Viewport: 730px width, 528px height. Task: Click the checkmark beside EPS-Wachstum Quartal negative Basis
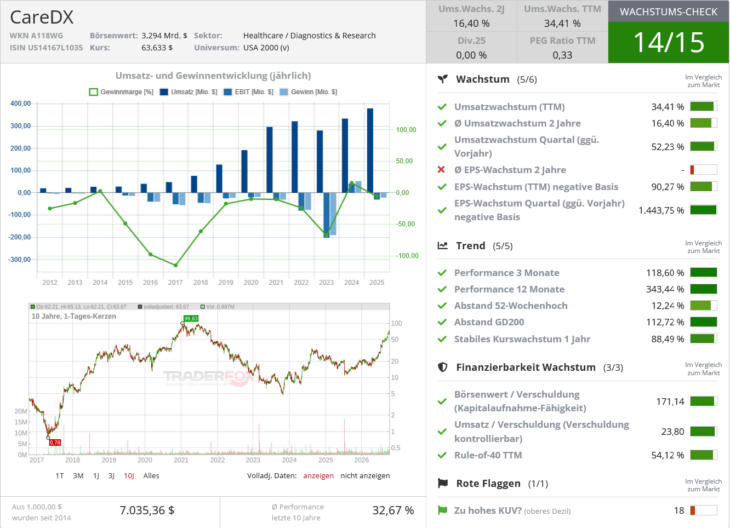click(x=442, y=210)
